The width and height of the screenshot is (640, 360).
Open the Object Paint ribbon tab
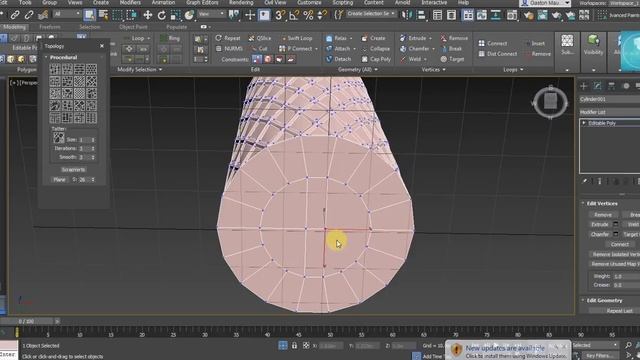[x=133, y=27]
